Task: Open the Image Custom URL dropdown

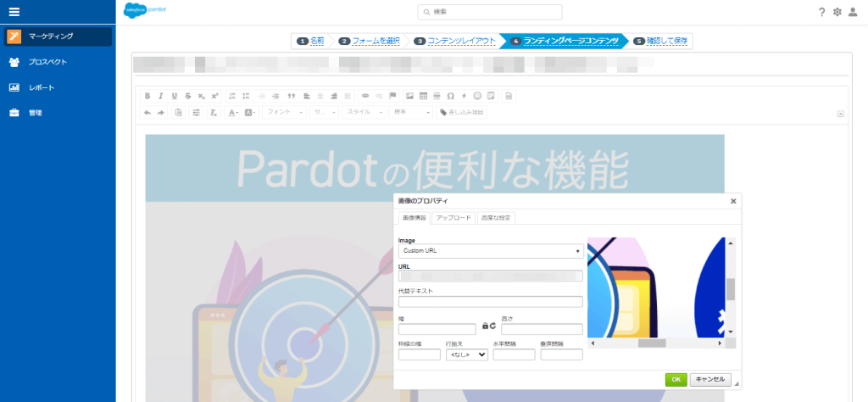Action: click(491, 251)
